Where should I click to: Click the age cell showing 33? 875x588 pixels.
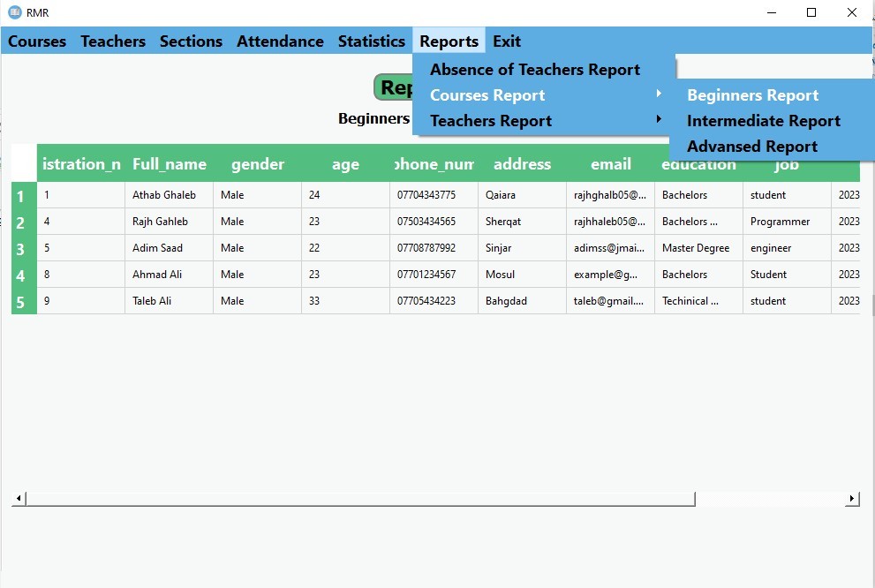(x=345, y=301)
